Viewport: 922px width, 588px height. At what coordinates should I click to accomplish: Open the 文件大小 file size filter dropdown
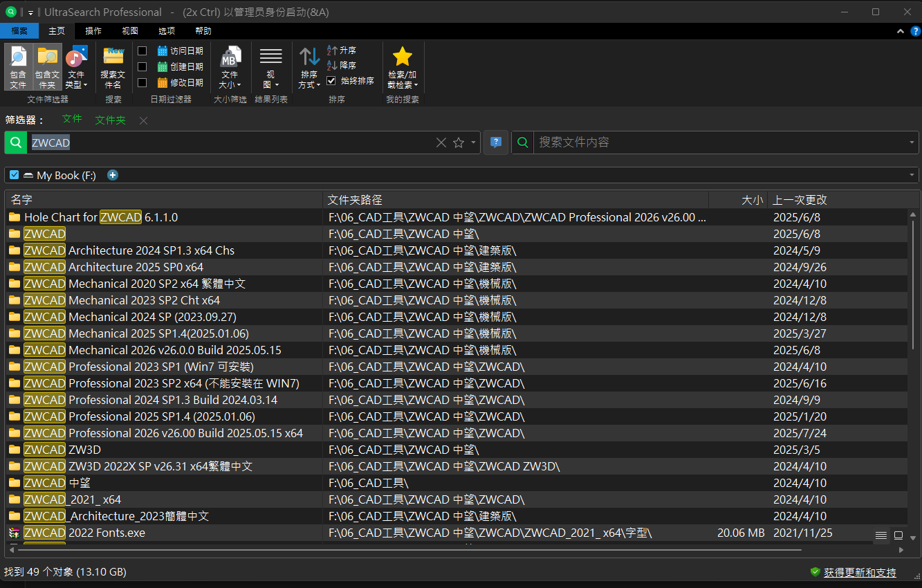tap(230, 67)
